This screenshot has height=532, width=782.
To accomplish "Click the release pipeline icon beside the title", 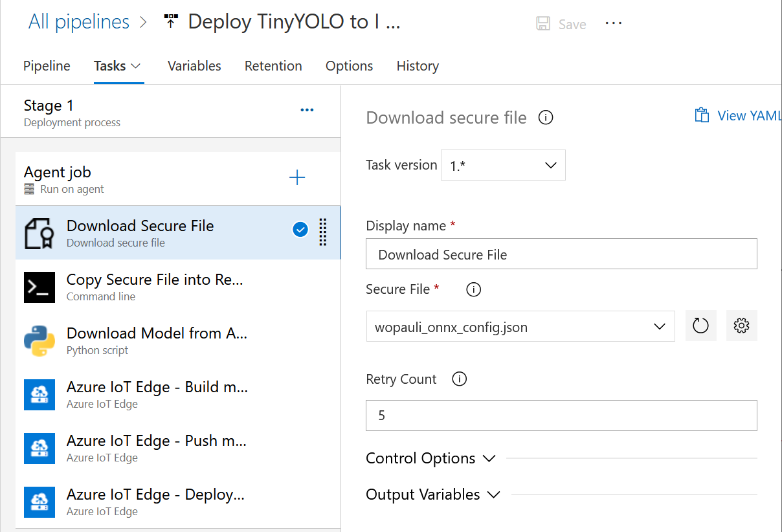I will [x=171, y=21].
